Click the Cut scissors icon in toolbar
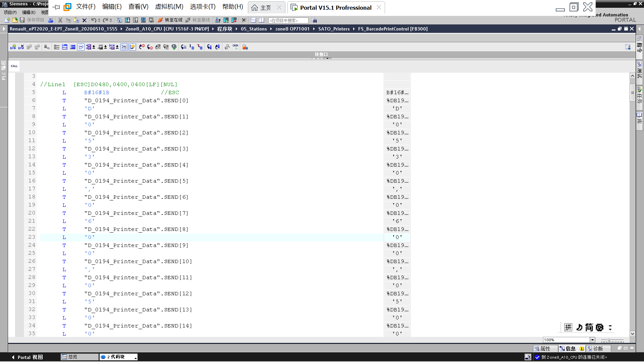The height and width of the screenshot is (362, 644). (x=60, y=20)
